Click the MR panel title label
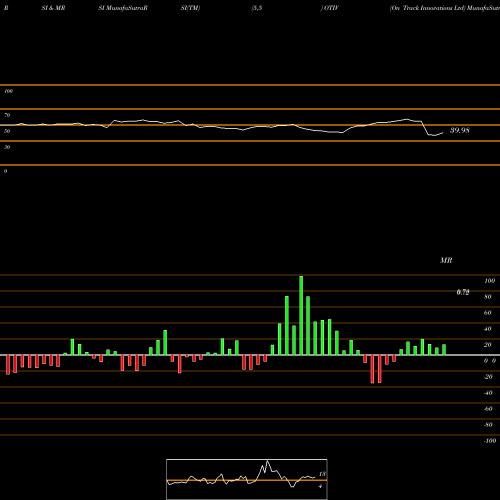 click(446, 260)
